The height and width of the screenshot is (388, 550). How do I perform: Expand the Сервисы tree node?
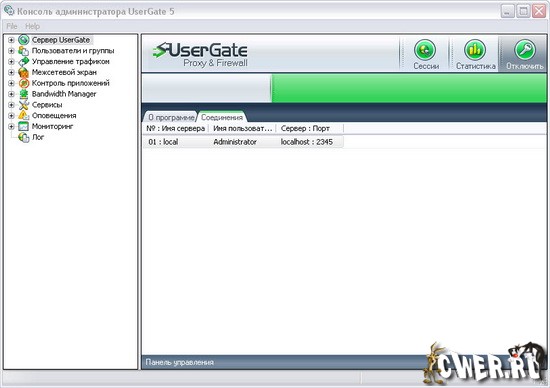click(x=11, y=105)
